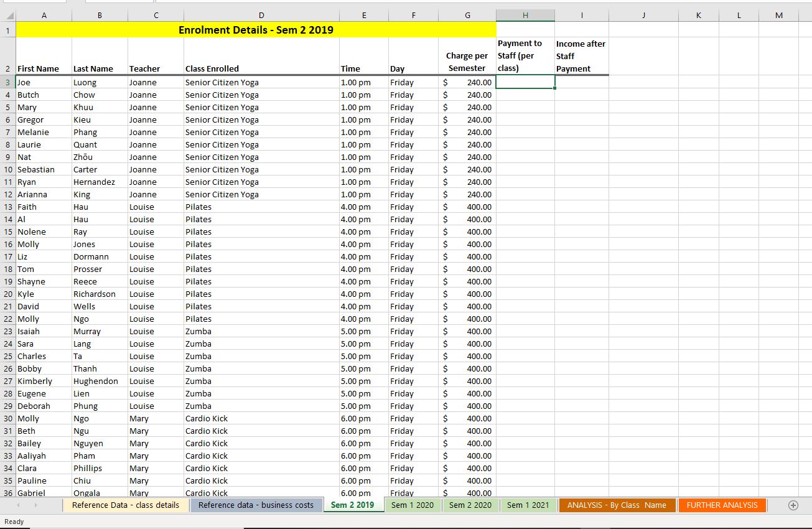Select the first name cell Nolene
The height and width of the screenshot is (529, 812).
(x=44, y=232)
